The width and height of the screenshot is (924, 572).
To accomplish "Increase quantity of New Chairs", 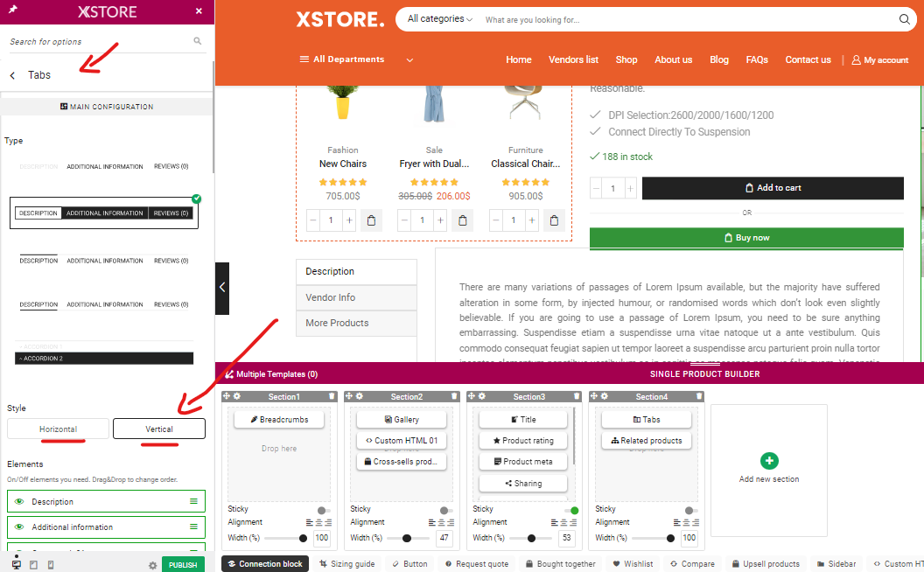I will 349,220.
